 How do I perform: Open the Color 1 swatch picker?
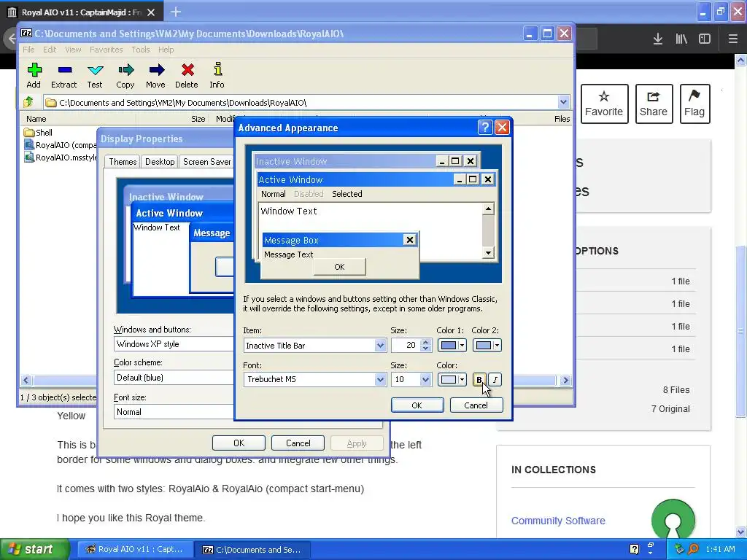point(452,345)
